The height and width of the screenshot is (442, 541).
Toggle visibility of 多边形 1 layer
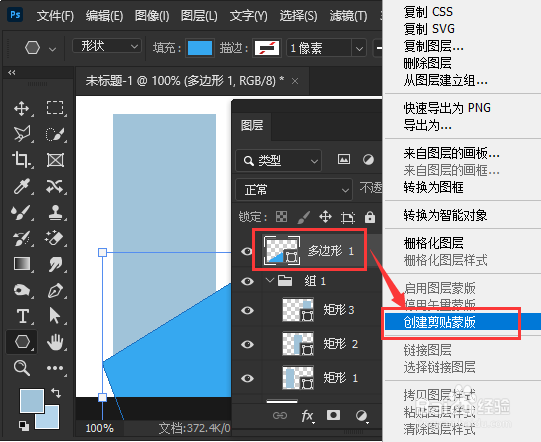click(247, 251)
